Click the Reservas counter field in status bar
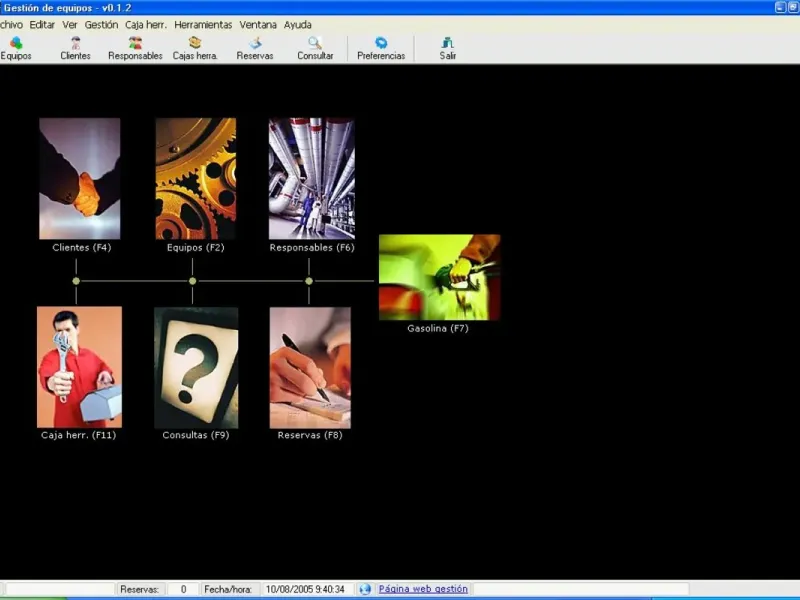 (x=182, y=590)
